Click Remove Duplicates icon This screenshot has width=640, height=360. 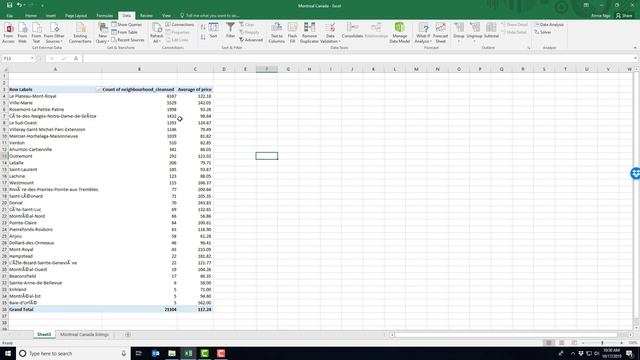tap(309, 33)
